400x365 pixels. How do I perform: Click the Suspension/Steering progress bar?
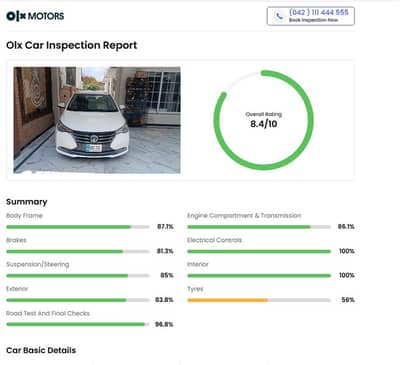pos(78,276)
